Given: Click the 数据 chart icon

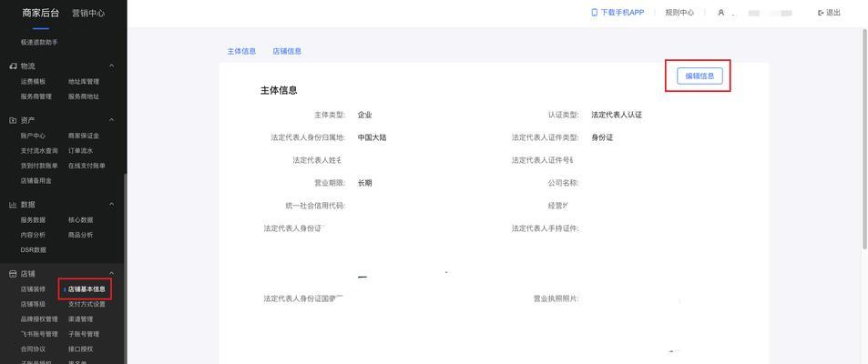Looking at the screenshot, I should pos(14,205).
